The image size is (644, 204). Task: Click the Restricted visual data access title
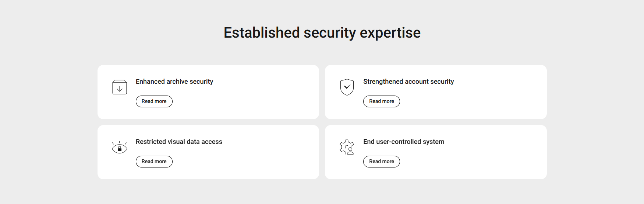[x=179, y=142]
